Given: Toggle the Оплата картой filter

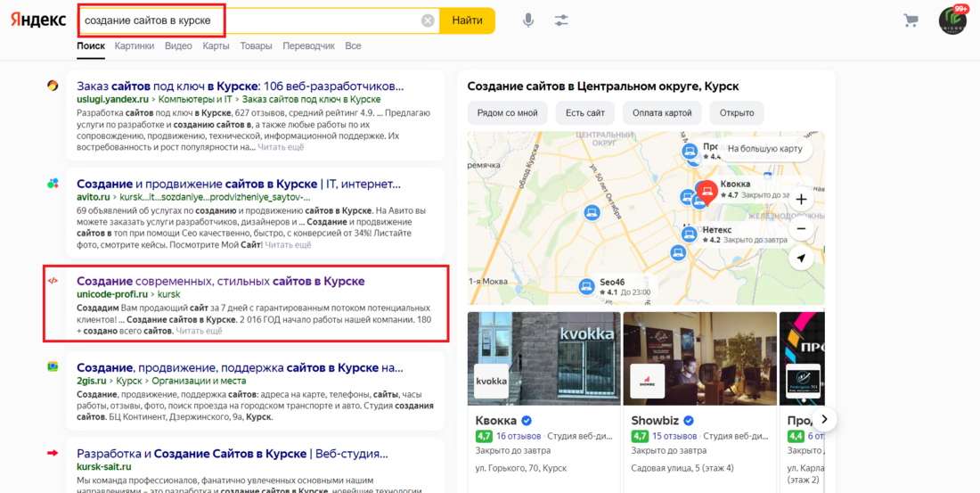Looking at the screenshot, I should 662,113.
